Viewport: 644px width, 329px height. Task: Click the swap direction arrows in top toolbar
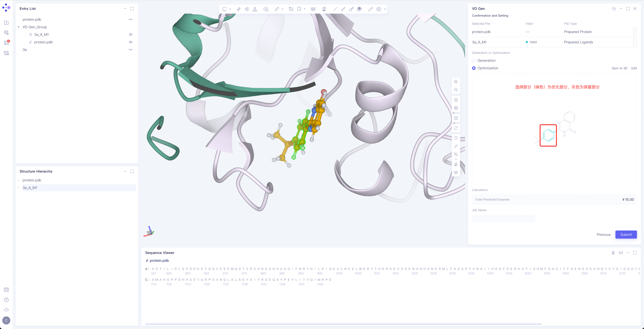[324, 9]
